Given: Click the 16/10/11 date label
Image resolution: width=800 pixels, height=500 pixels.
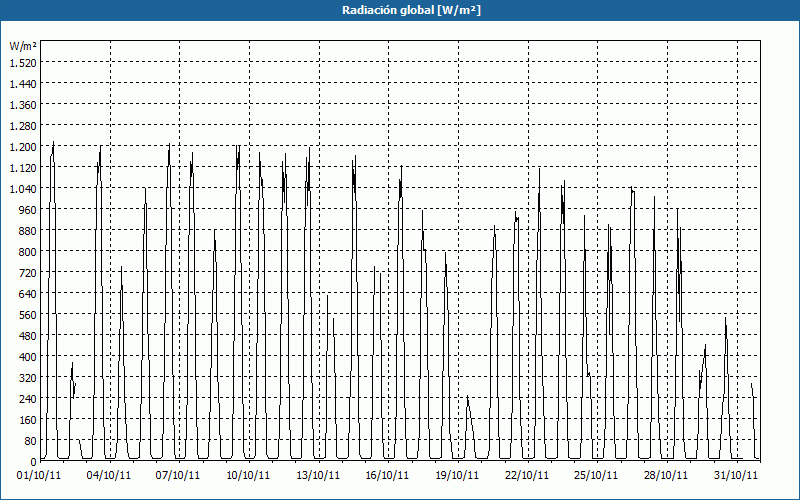Looking at the screenshot, I should [387, 476].
